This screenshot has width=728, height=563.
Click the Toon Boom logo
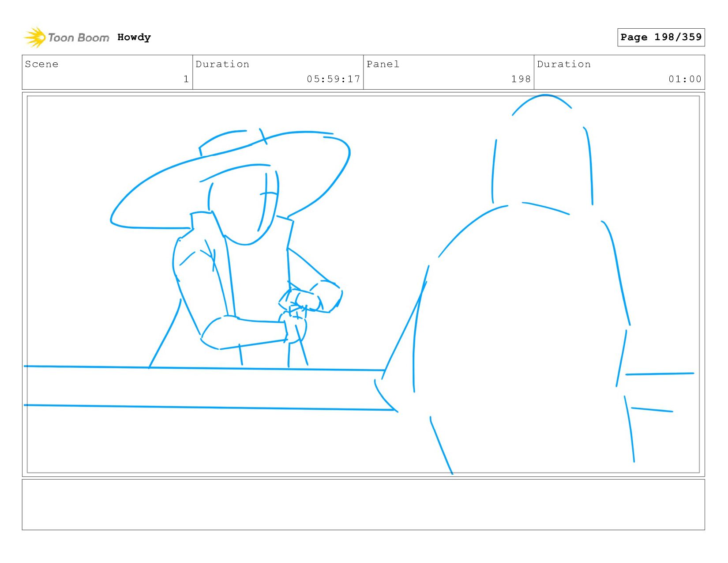point(66,38)
